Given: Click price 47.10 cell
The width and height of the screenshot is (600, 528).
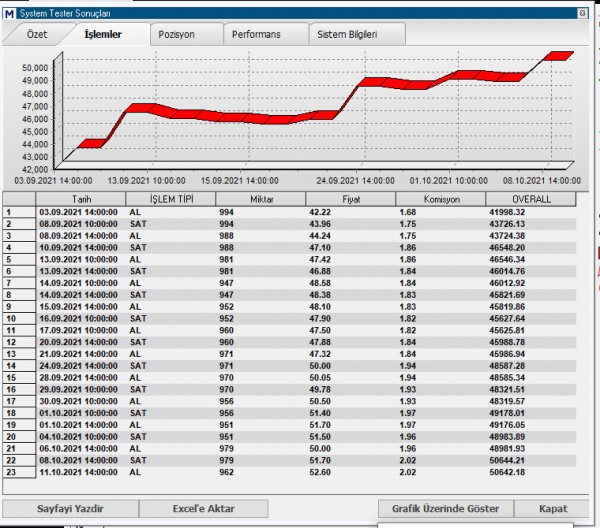Looking at the screenshot, I should [x=320, y=248].
